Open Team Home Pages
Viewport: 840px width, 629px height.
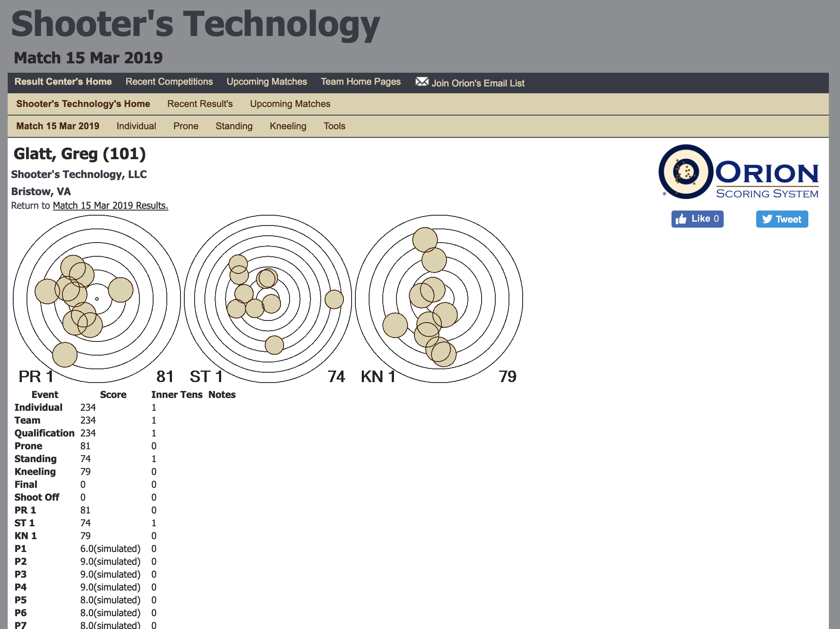(361, 82)
